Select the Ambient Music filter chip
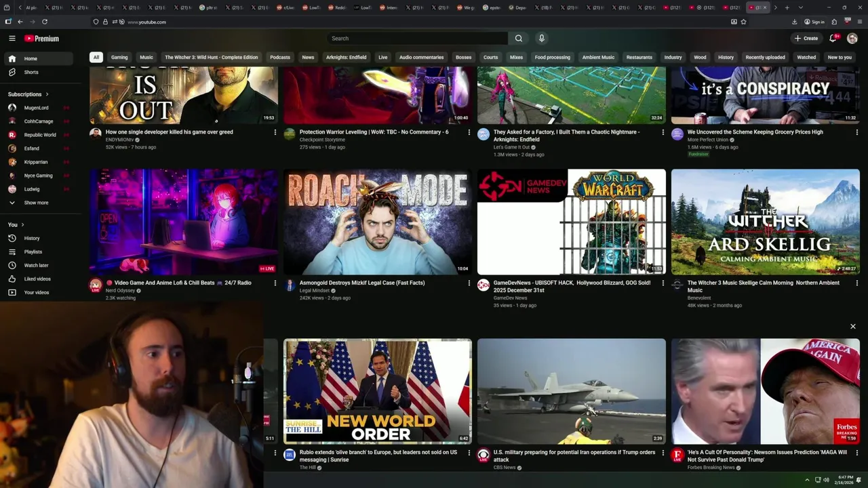 click(x=598, y=58)
